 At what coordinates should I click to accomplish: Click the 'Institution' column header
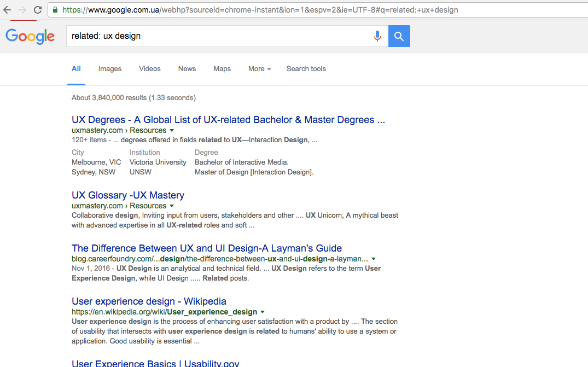tap(145, 152)
